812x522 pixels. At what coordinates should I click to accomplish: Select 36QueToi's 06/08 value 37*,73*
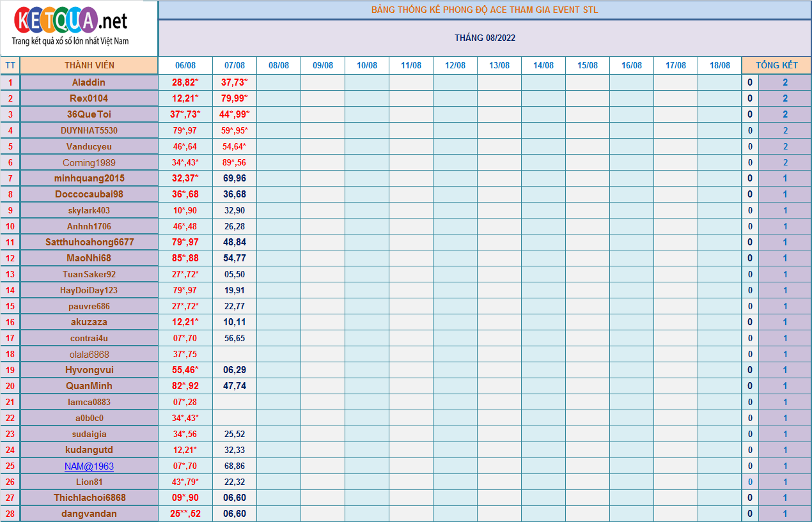185,114
